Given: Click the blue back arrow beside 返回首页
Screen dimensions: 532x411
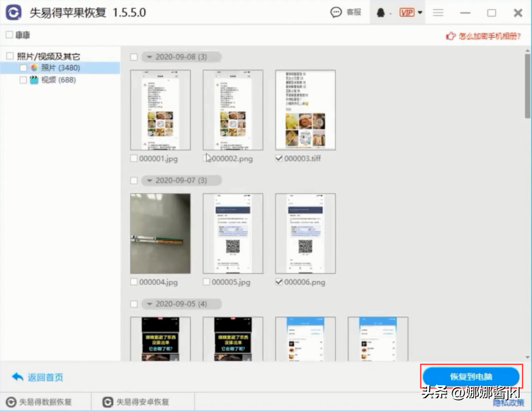Looking at the screenshot, I should (18, 377).
